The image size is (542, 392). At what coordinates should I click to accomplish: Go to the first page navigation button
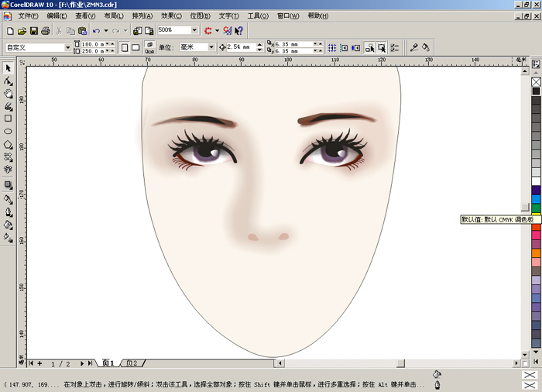pyautogui.click(x=31, y=363)
